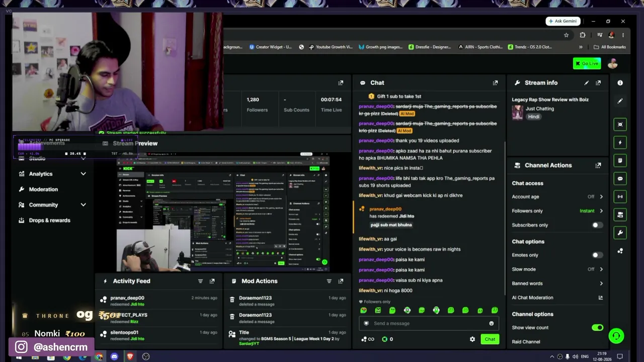Toggle Subscribers only chat switch

tap(597, 225)
